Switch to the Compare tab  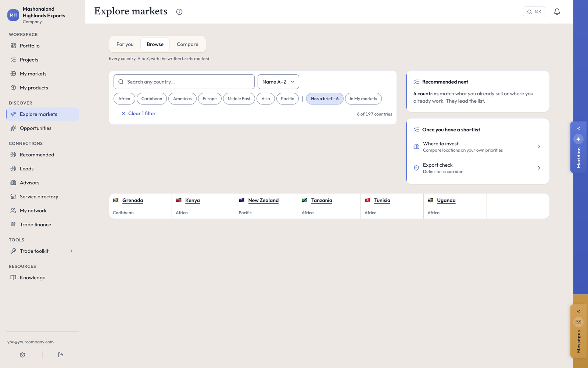pyautogui.click(x=187, y=44)
